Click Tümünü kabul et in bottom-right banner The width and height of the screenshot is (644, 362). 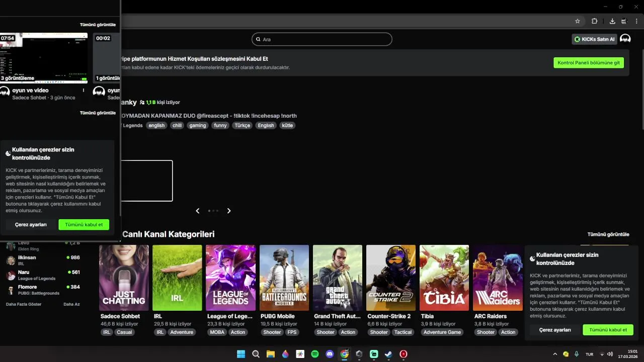coord(608,330)
